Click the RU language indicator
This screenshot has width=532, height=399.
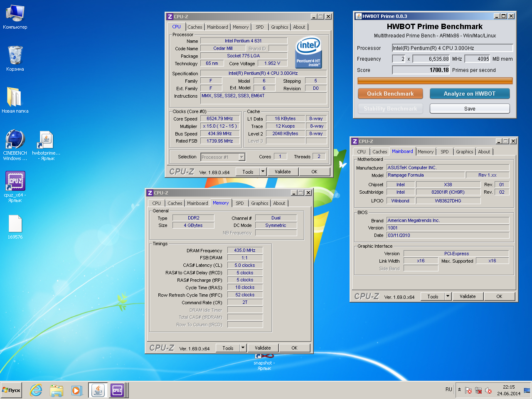449,389
